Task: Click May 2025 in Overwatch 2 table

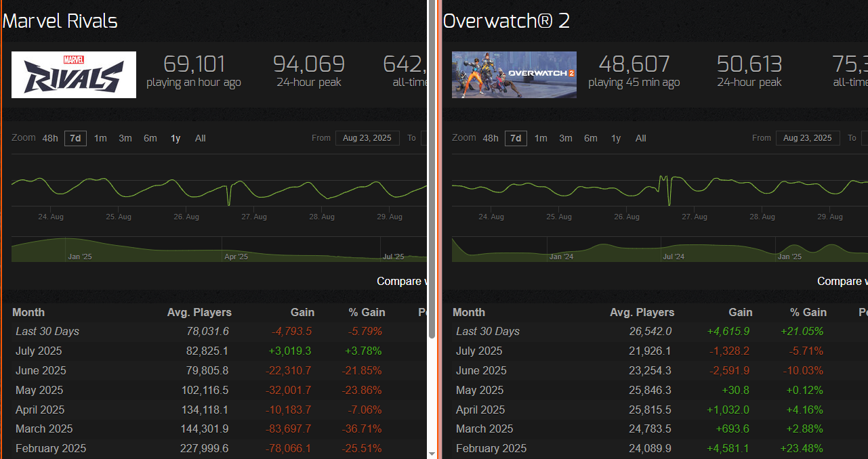Action: (x=480, y=390)
